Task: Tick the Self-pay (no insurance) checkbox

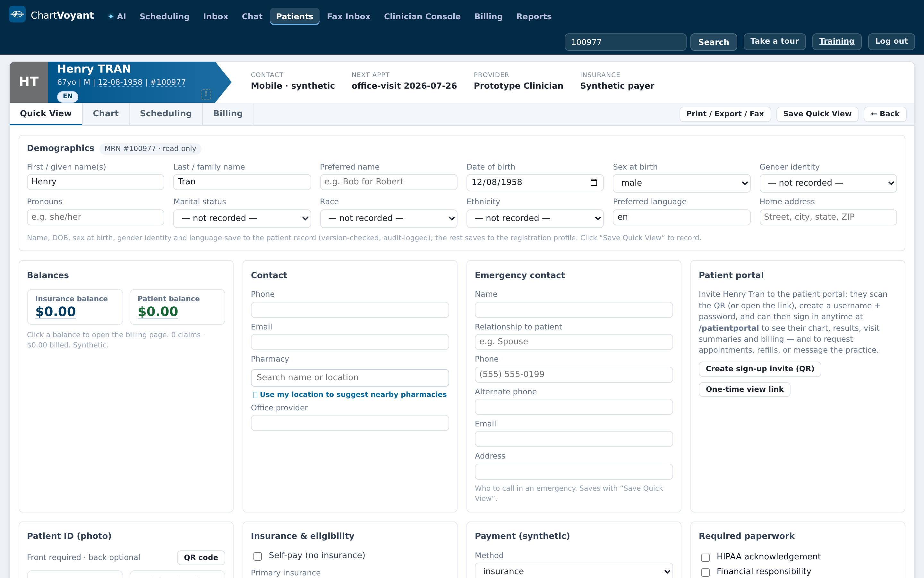Action: pos(258,556)
